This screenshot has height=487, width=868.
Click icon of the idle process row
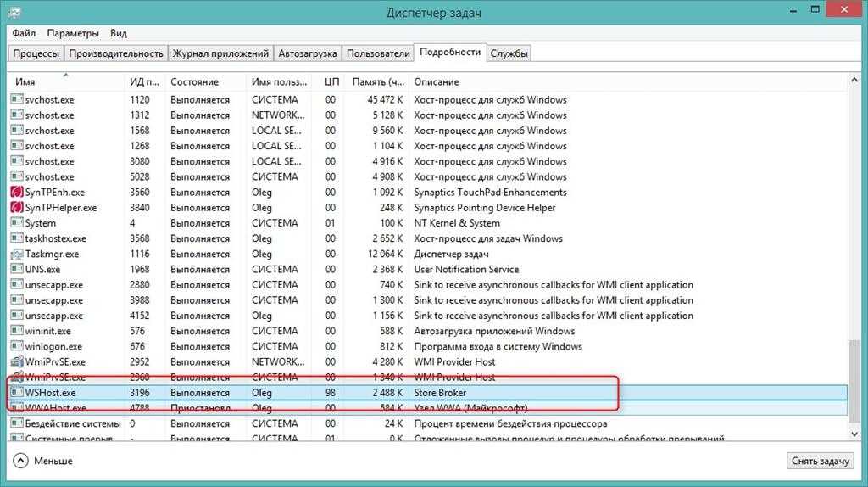17,423
